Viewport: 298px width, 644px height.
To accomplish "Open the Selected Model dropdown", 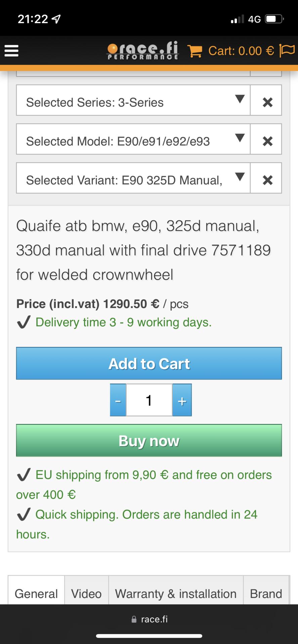I will pos(133,139).
